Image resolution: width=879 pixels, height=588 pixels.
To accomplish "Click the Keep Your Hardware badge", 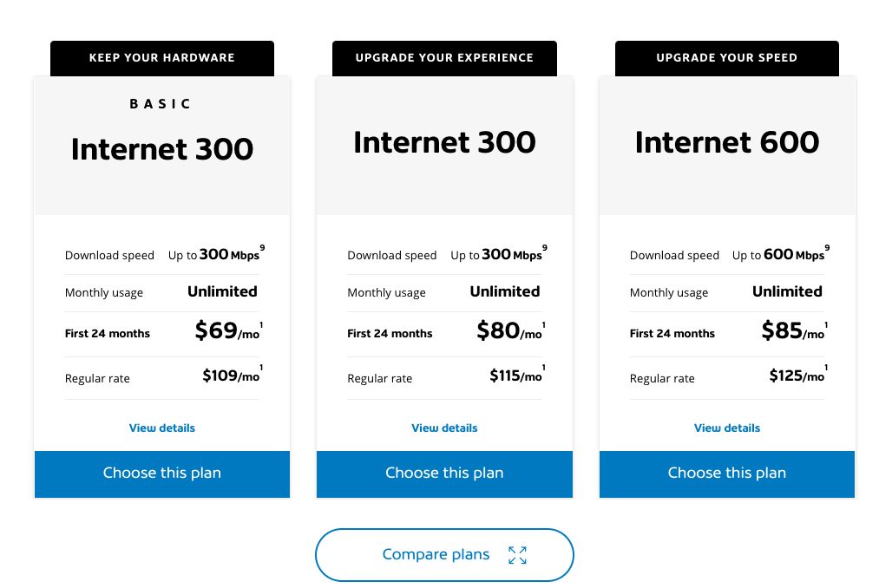I will point(162,58).
